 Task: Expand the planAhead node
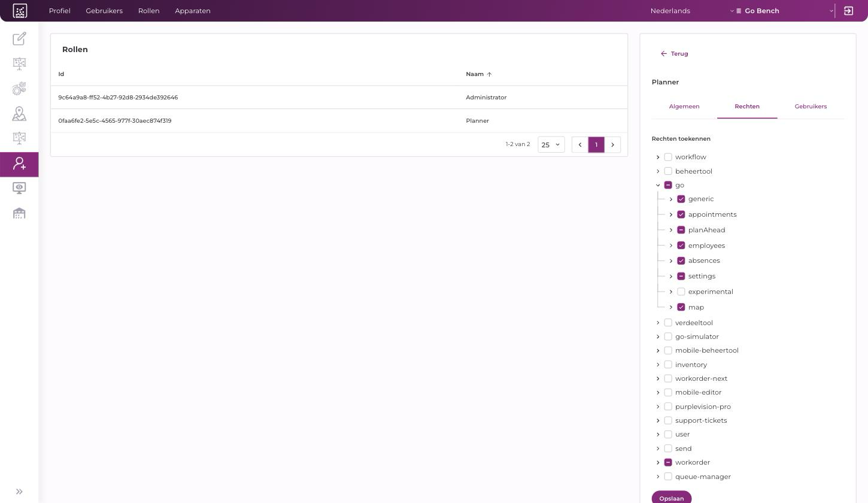[671, 230]
